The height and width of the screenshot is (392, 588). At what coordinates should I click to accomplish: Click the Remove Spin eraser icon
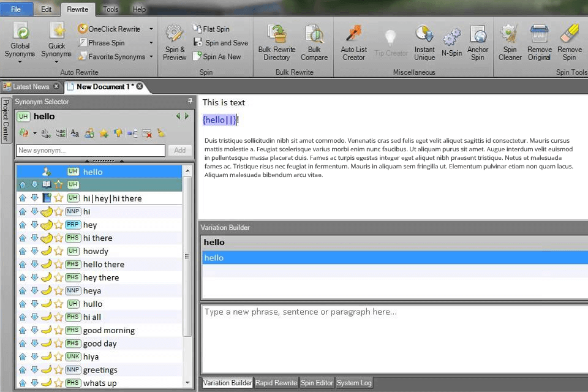[x=569, y=34]
